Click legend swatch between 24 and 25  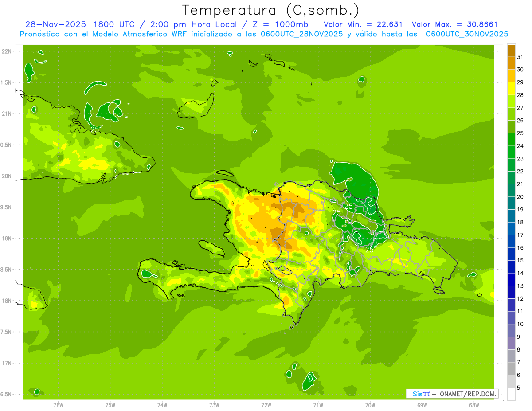tap(511, 140)
